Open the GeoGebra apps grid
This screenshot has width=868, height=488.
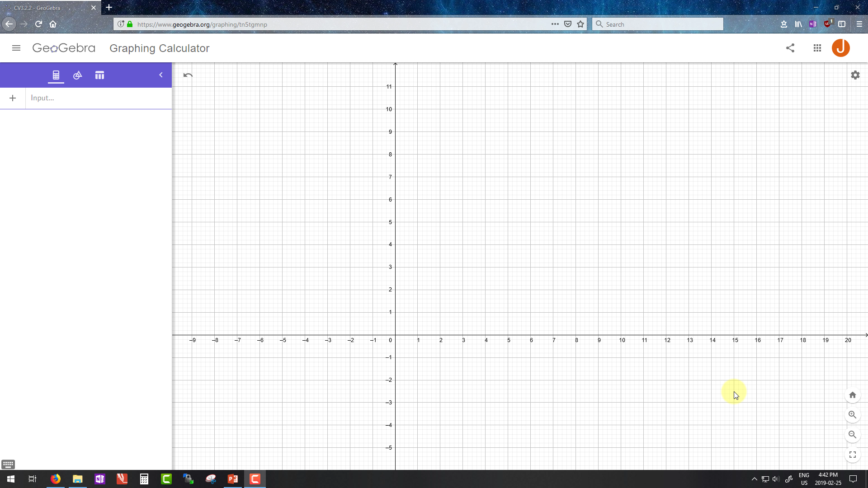click(817, 48)
